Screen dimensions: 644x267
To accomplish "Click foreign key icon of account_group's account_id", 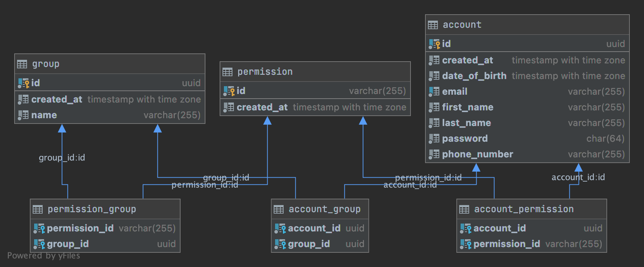I will click(x=280, y=229).
